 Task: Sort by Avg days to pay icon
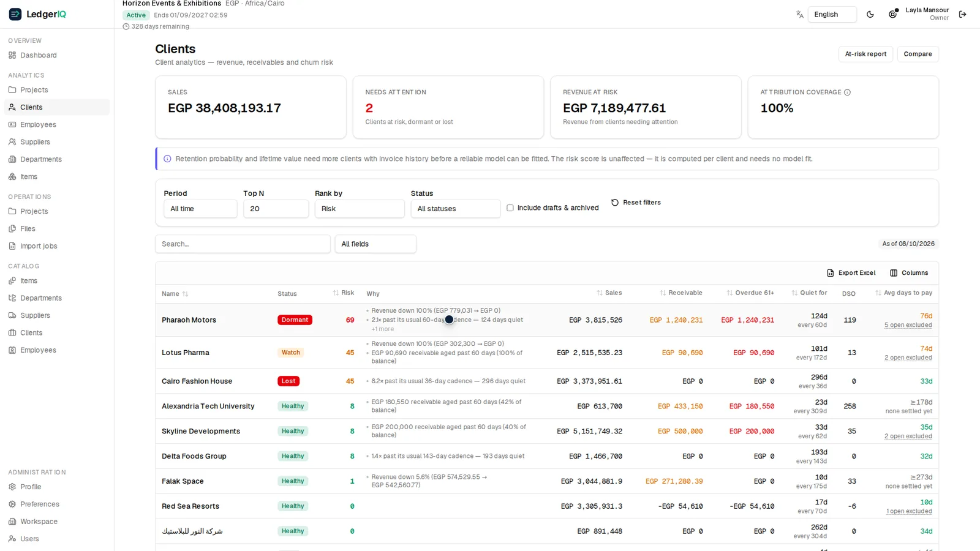[878, 293]
